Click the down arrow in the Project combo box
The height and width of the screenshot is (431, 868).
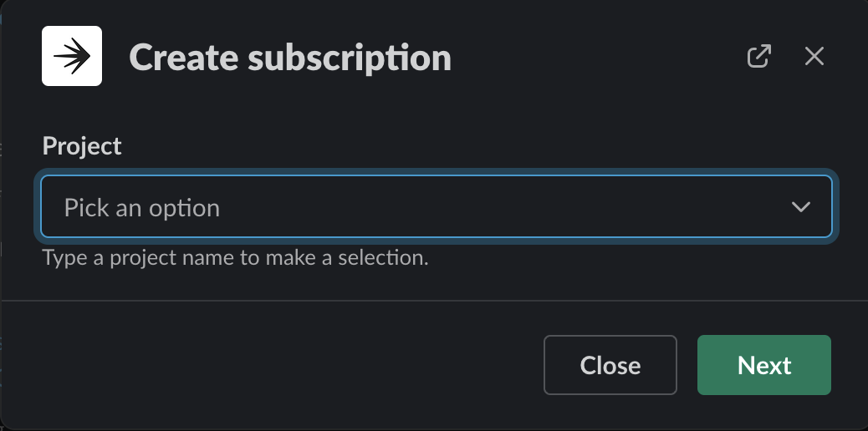[800, 207]
